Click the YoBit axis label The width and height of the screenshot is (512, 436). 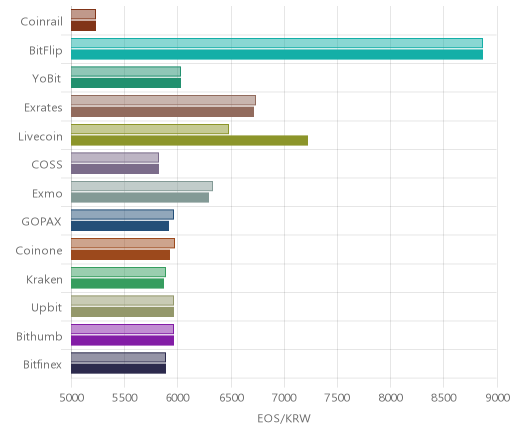pos(47,79)
